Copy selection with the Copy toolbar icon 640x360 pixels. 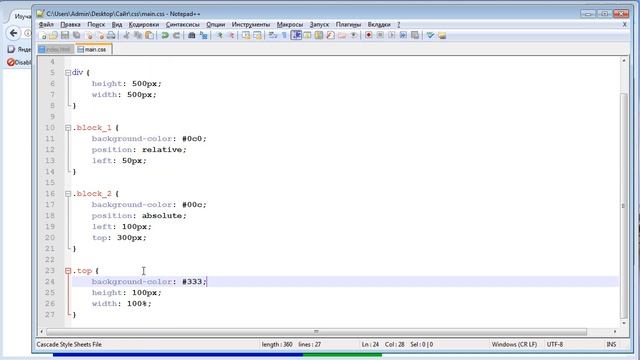coord(138,36)
